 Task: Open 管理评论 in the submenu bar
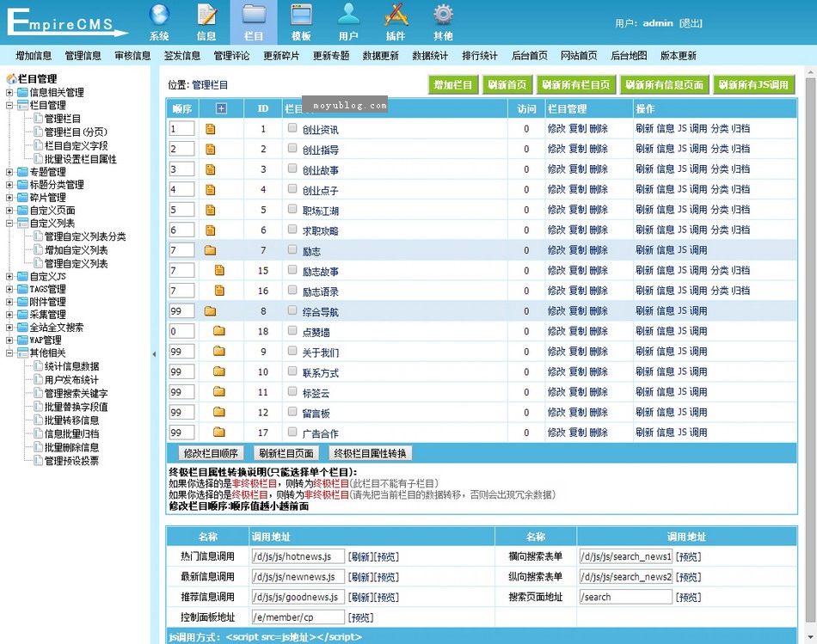[x=232, y=56]
